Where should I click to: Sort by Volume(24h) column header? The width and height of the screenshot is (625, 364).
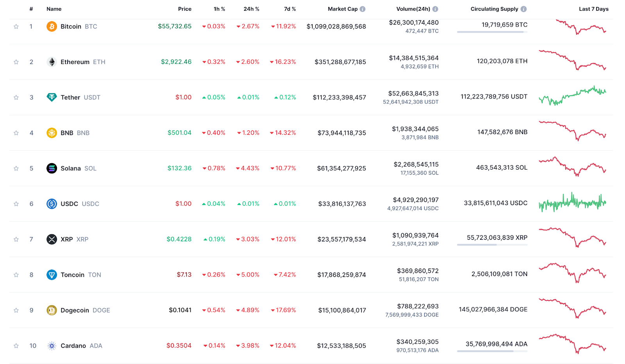(413, 9)
